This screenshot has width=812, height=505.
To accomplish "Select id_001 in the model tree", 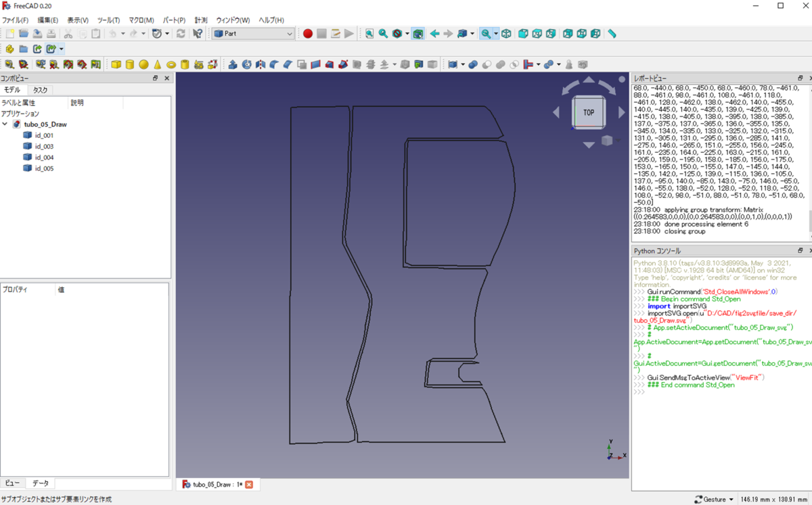I will click(44, 135).
